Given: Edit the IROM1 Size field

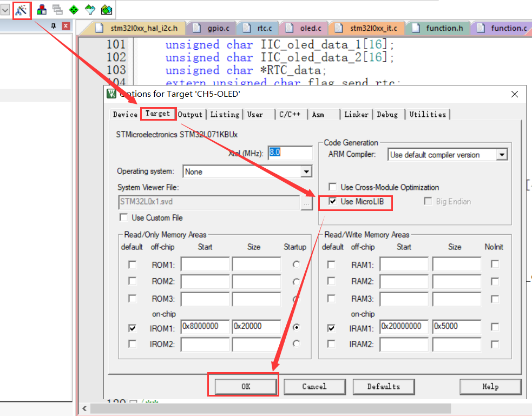Looking at the screenshot, I should click(257, 327).
